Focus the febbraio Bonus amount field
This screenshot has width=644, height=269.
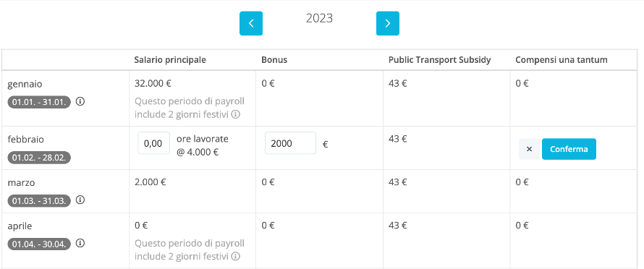290,143
